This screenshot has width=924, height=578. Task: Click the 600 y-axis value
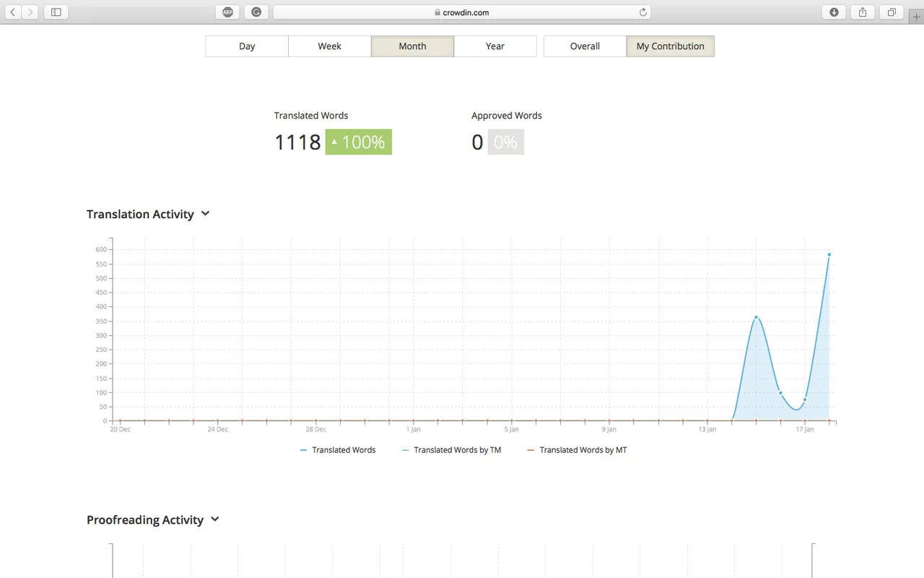click(100, 249)
